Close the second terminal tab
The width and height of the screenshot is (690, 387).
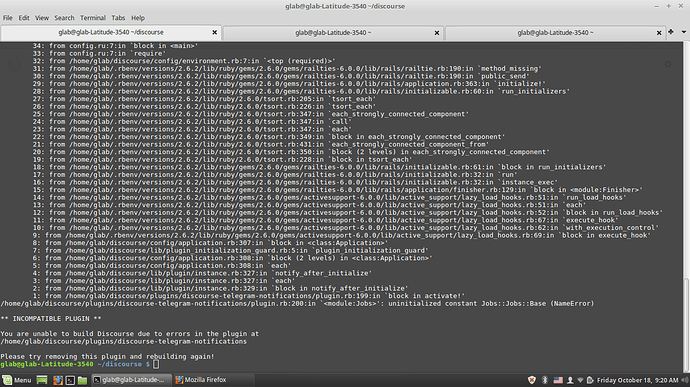(x=437, y=33)
